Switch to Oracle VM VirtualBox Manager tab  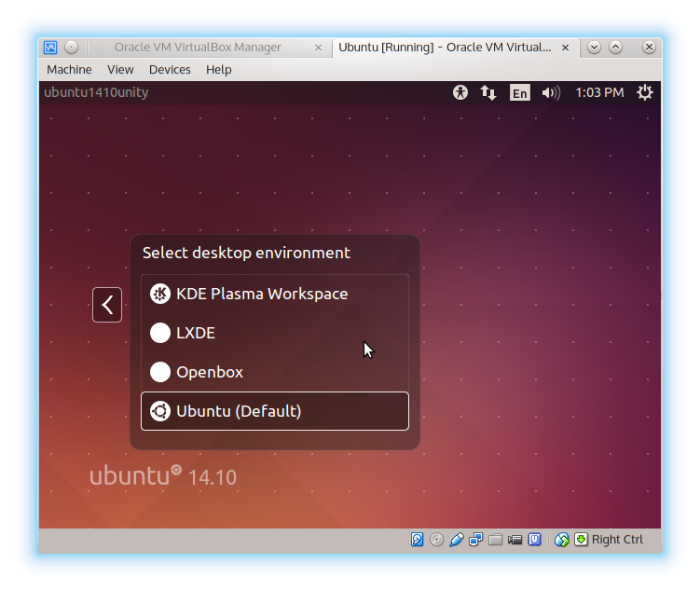[197, 47]
